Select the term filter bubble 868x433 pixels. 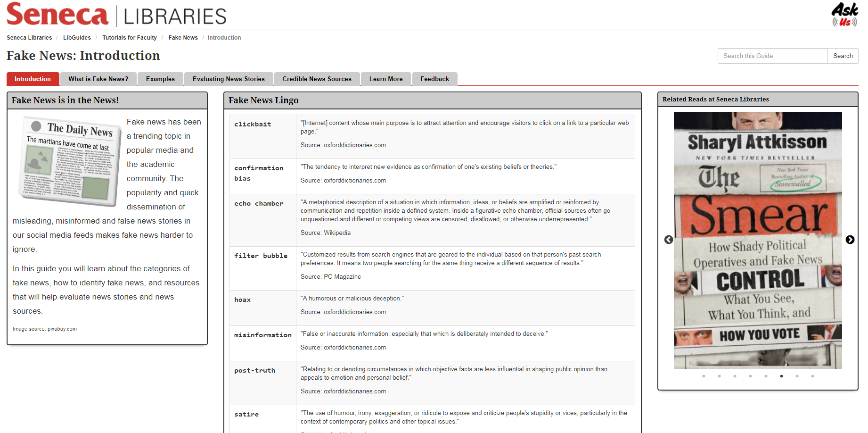pos(261,256)
